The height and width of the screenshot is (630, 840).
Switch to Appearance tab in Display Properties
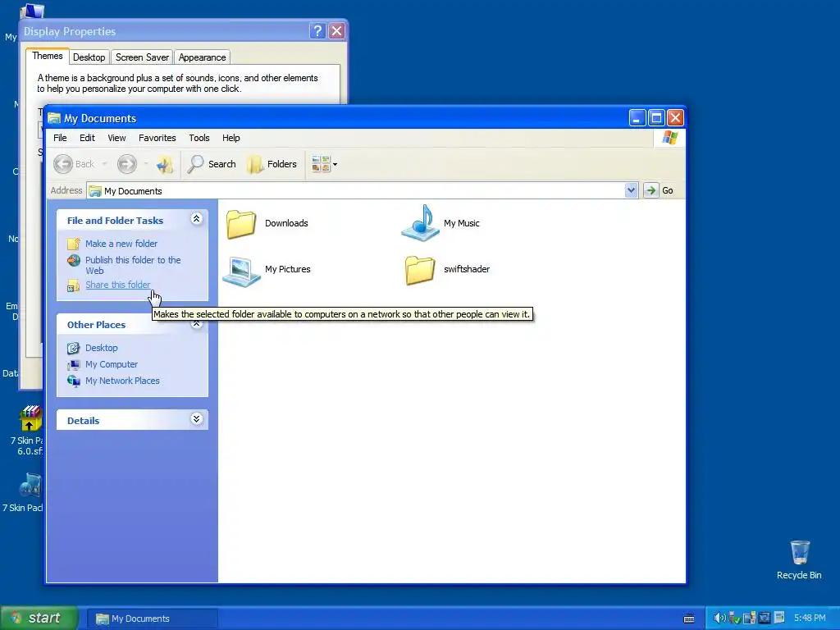[x=202, y=57]
